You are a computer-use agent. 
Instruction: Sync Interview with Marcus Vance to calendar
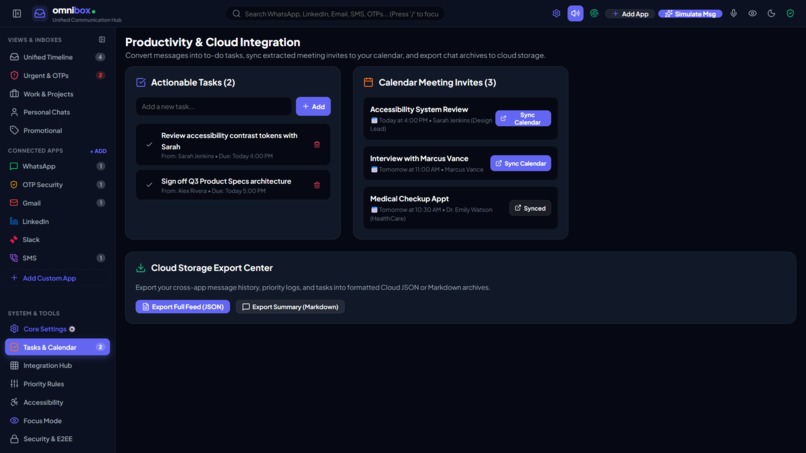point(520,163)
